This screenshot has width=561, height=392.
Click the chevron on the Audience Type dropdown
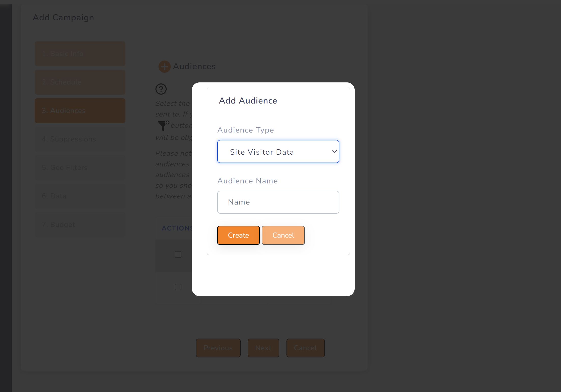[334, 151]
